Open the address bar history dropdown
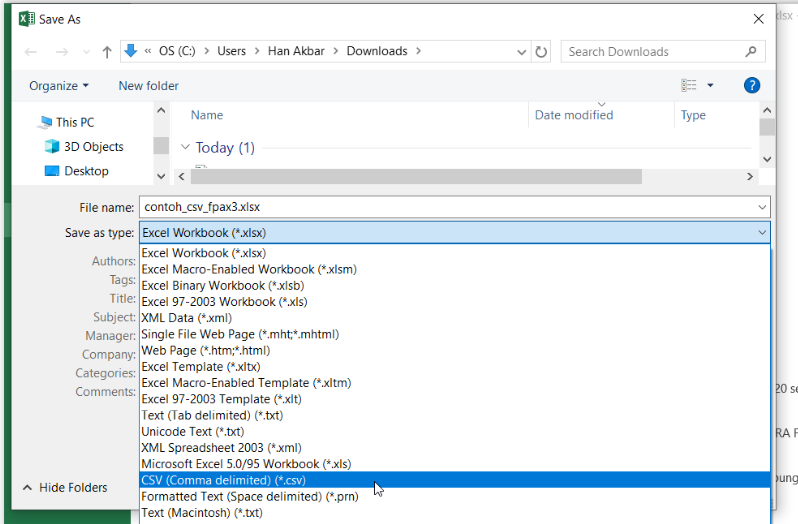Image resolution: width=798 pixels, height=524 pixels. point(522,52)
